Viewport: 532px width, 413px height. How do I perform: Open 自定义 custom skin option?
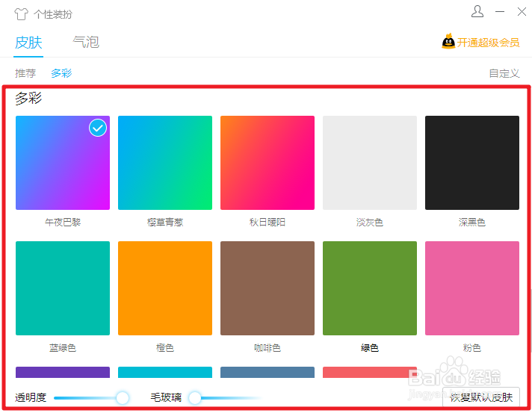pos(504,73)
